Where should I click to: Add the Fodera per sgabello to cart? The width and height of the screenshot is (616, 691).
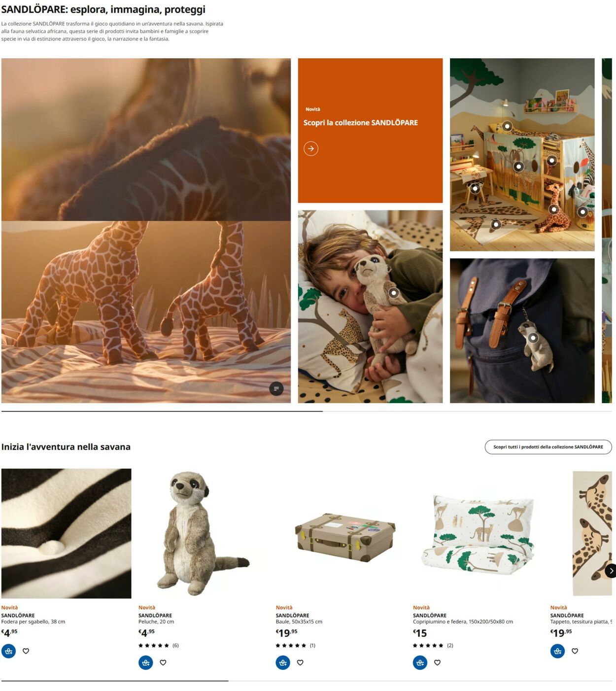tap(8, 651)
